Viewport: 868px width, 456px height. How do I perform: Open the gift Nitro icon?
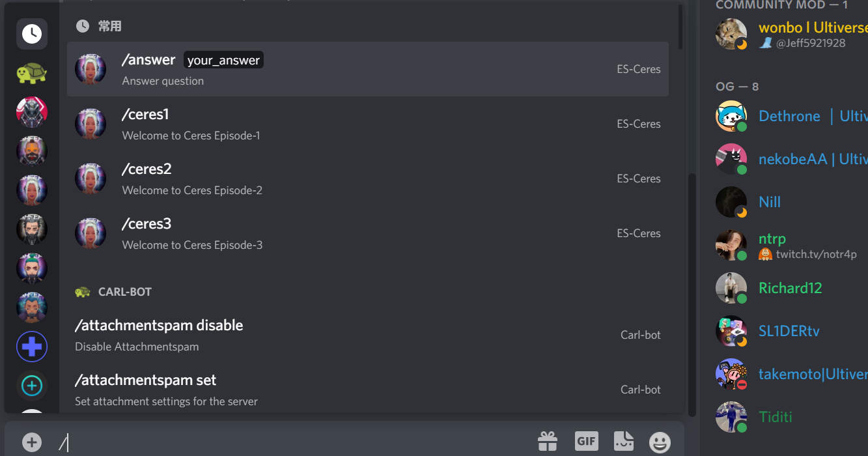click(x=547, y=442)
